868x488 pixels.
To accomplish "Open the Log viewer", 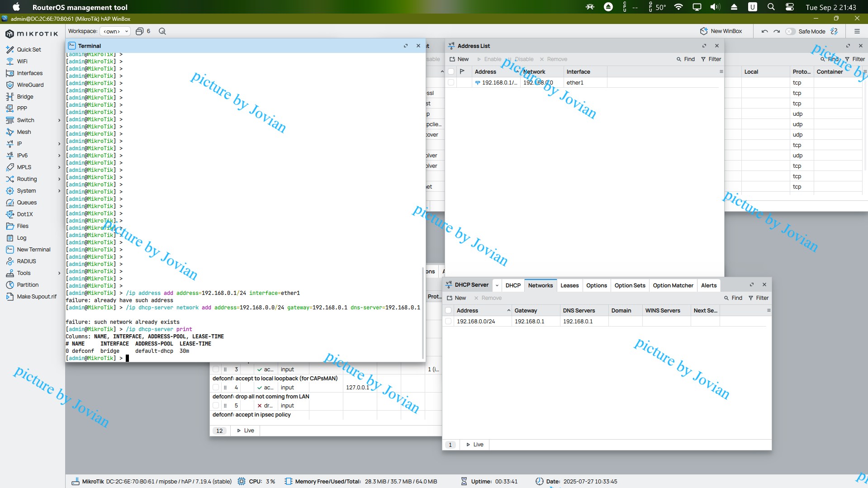I will click(22, 238).
